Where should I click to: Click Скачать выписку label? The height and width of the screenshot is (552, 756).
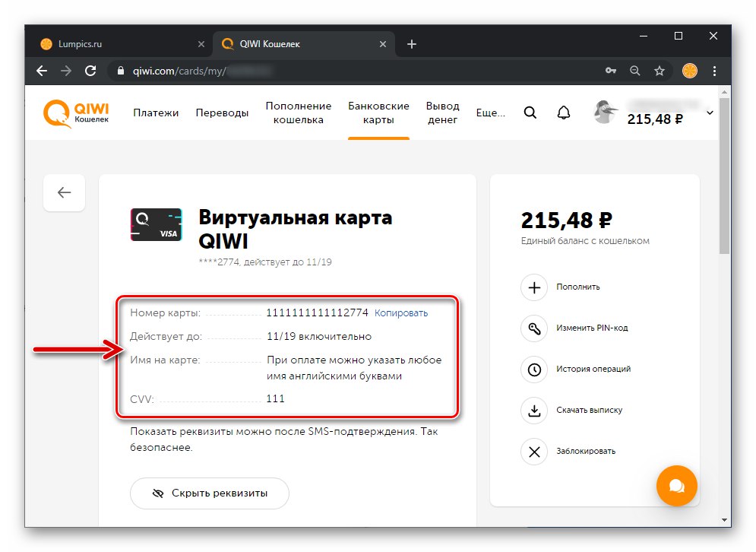click(x=589, y=410)
